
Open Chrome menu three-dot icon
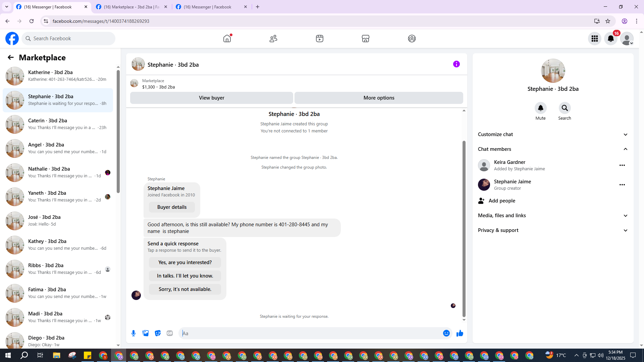pyautogui.click(x=637, y=21)
